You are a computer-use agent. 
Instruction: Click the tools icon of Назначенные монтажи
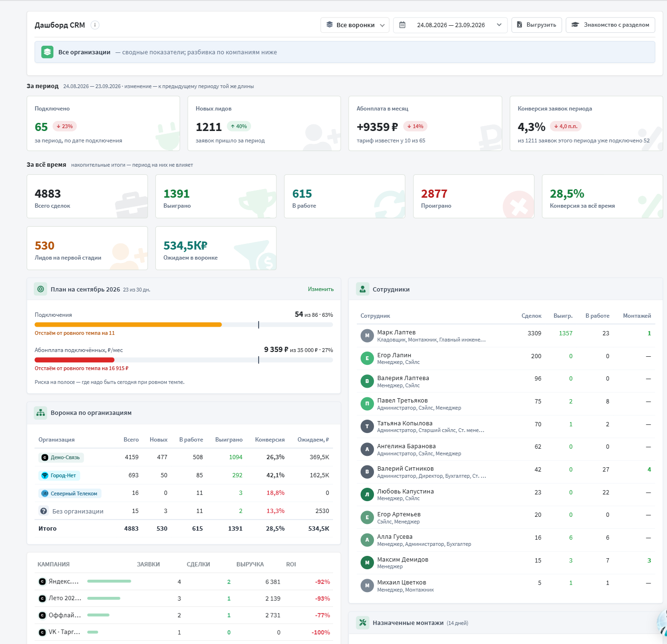click(363, 623)
